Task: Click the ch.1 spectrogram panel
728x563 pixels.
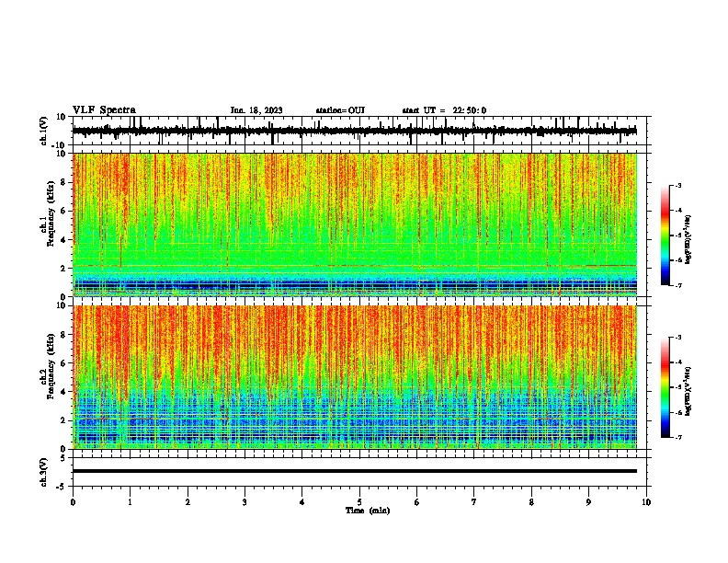Action: [x=355, y=224]
